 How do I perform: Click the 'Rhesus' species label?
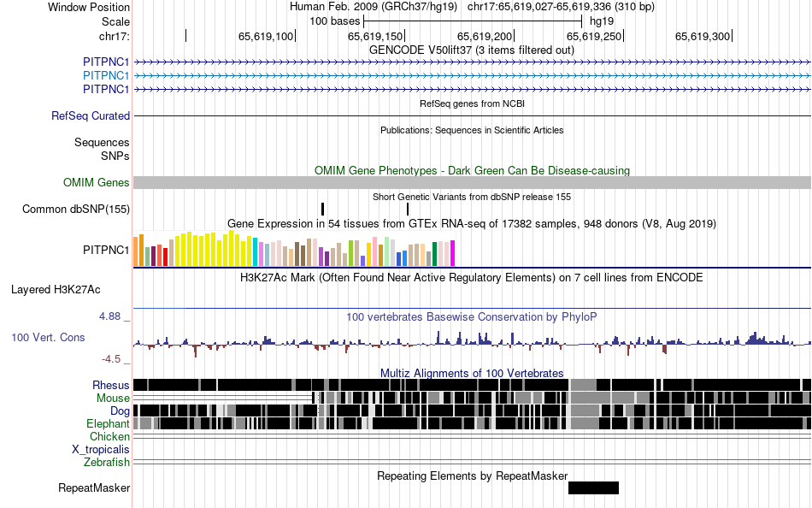(x=111, y=385)
